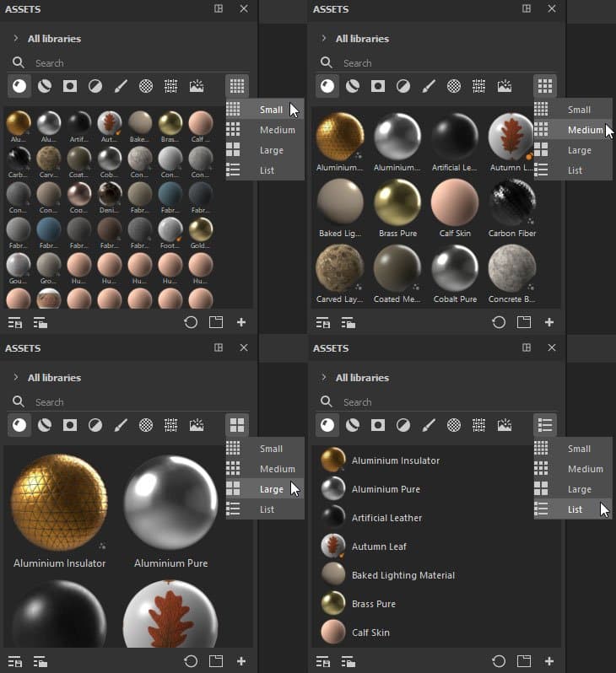Toggle Alphas filter in top-left panel

click(x=146, y=86)
